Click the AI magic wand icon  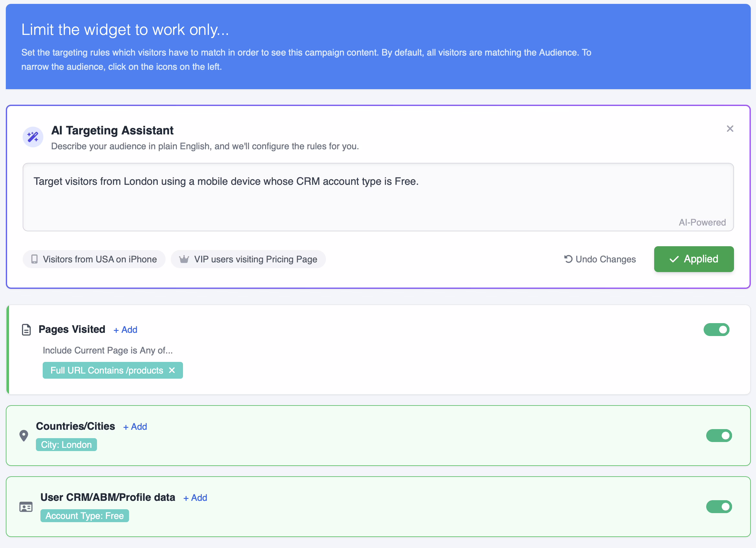[33, 137]
